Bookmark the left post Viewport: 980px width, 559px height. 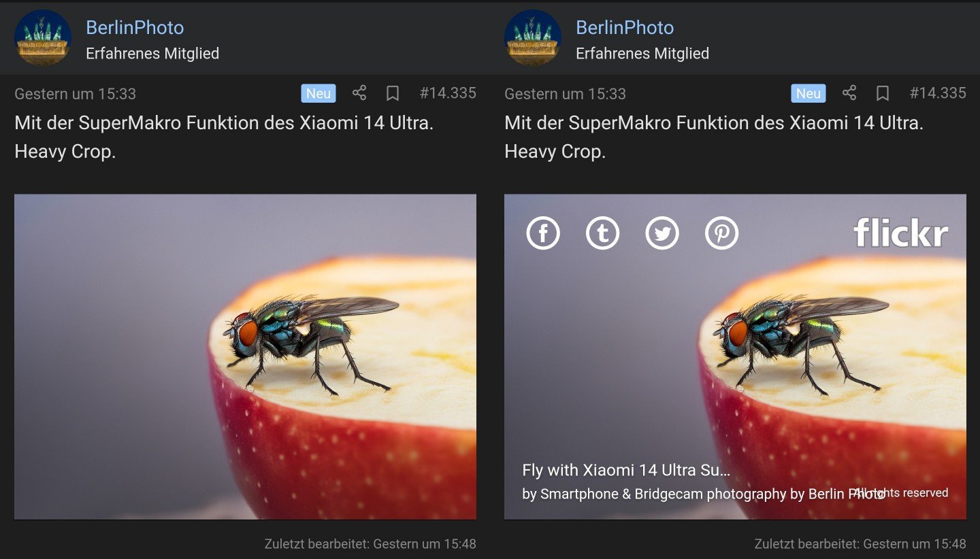(393, 93)
